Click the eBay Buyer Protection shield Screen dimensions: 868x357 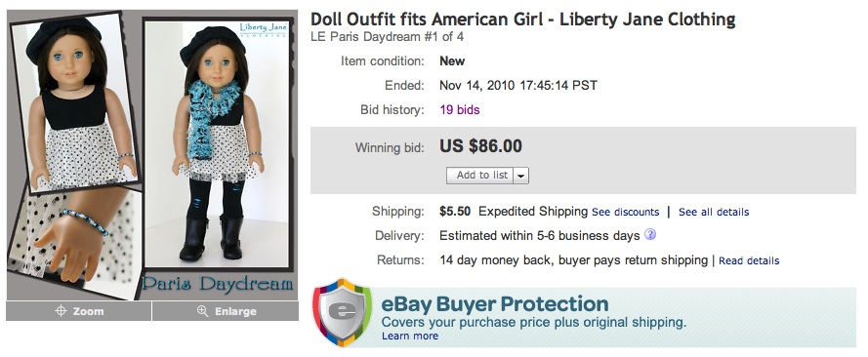pyautogui.click(x=342, y=313)
